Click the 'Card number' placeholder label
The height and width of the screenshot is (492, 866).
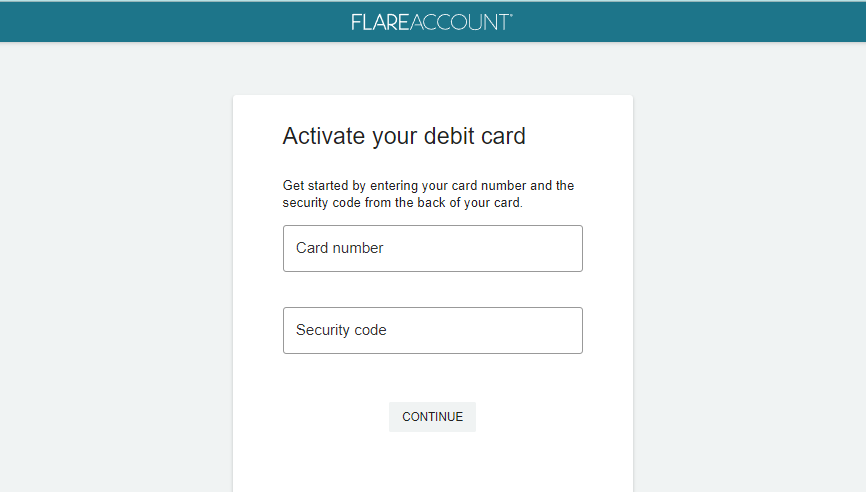click(339, 248)
